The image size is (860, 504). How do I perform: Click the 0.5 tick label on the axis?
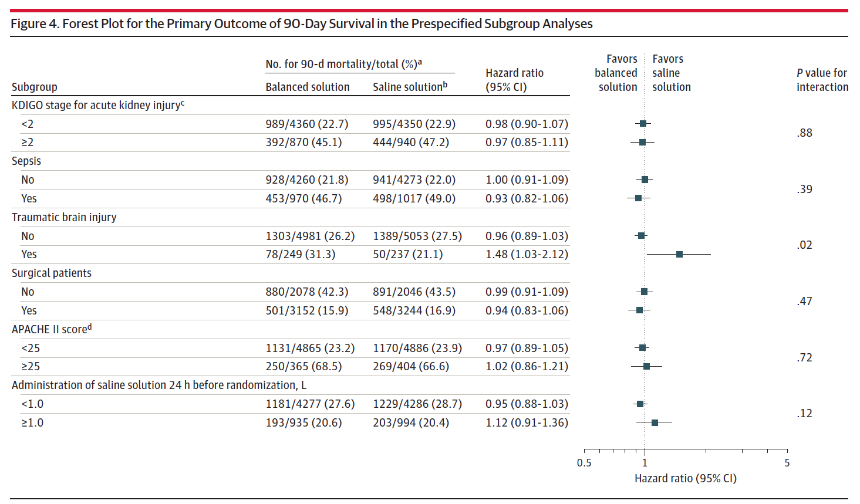click(x=584, y=463)
